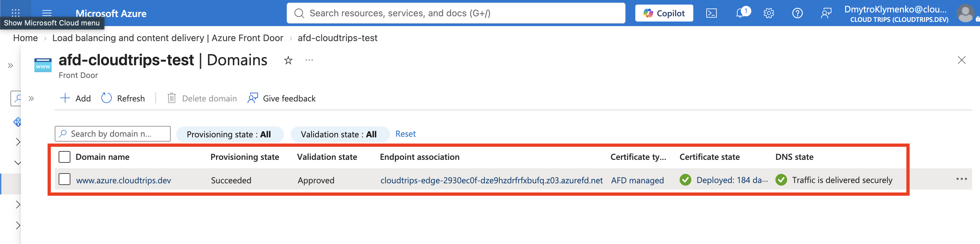
Task: Click the blue diamond sidebar icon
Action: point(17,122)
